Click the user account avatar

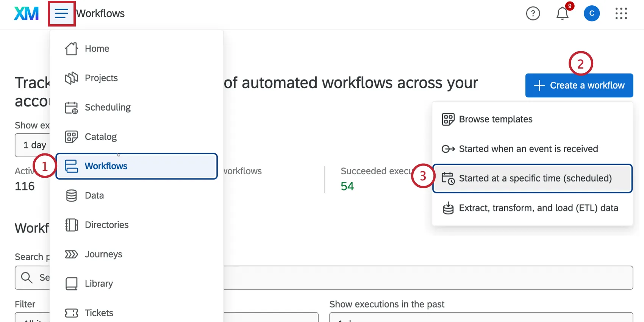coord(591,14)
